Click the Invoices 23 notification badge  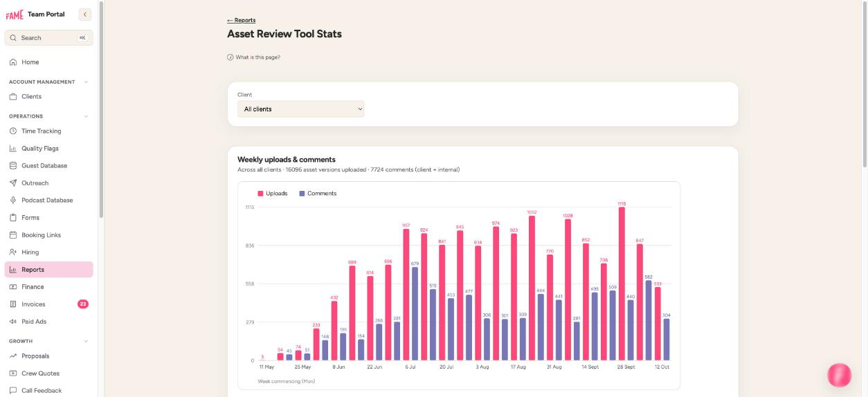click(83, 304)
